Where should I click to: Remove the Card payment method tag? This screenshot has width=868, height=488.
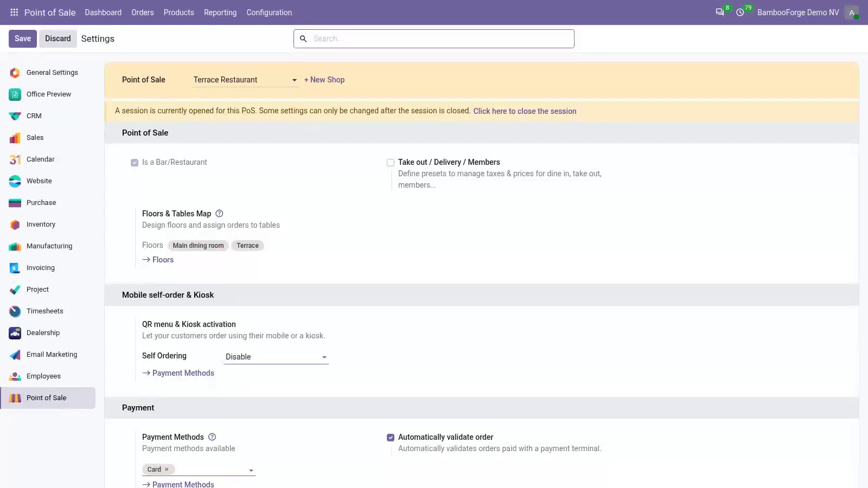coord(167,470)
